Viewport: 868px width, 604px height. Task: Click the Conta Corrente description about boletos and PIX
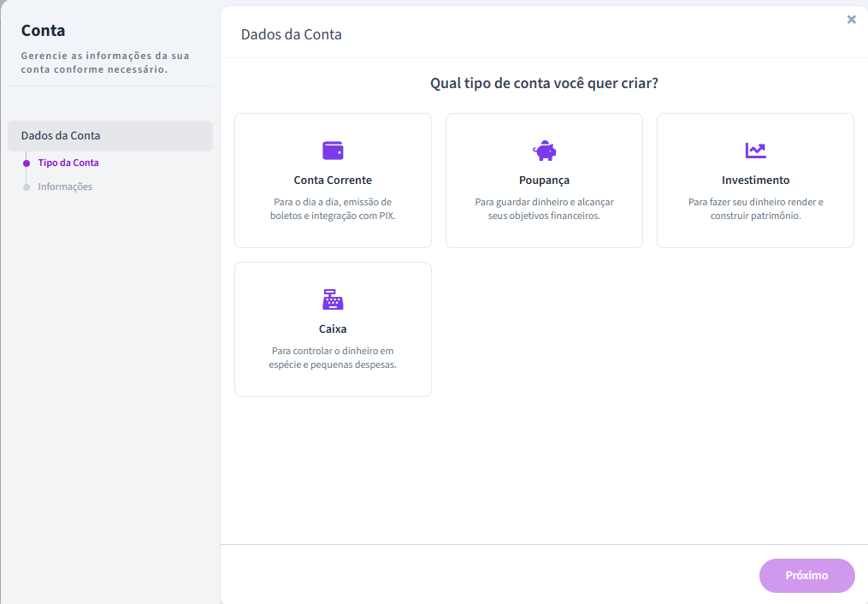(333, 209)
